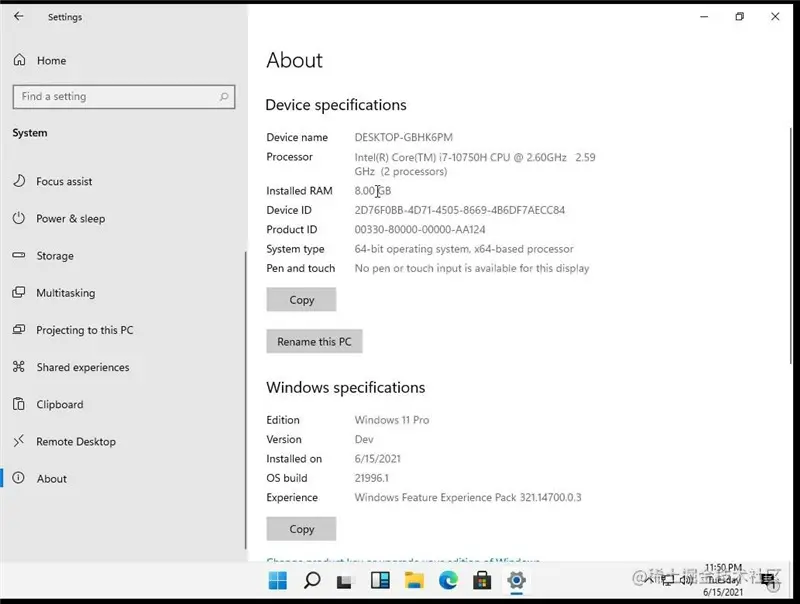This screenshot has width=800, height=604.
Task: Click the 64-bit operating system text
Action: [x=464, y=249]
